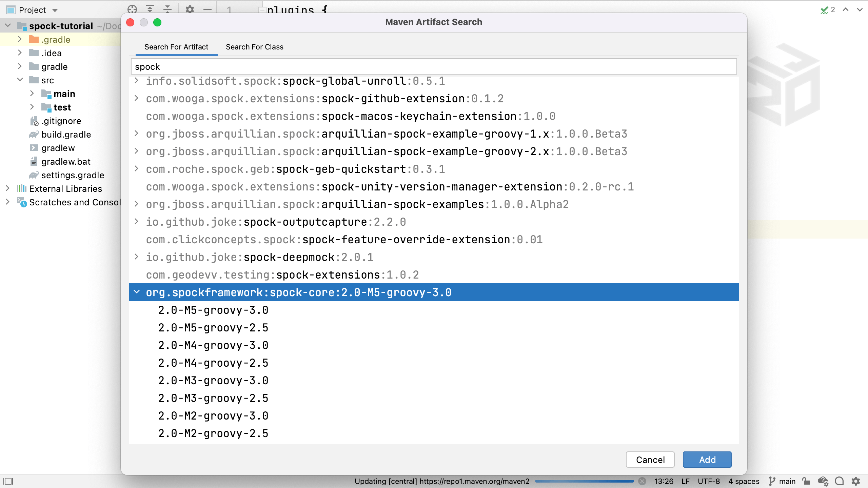
Task: Collapse the selected org.spockframework:spock-core entry
Action: click(x=137, y=292)
